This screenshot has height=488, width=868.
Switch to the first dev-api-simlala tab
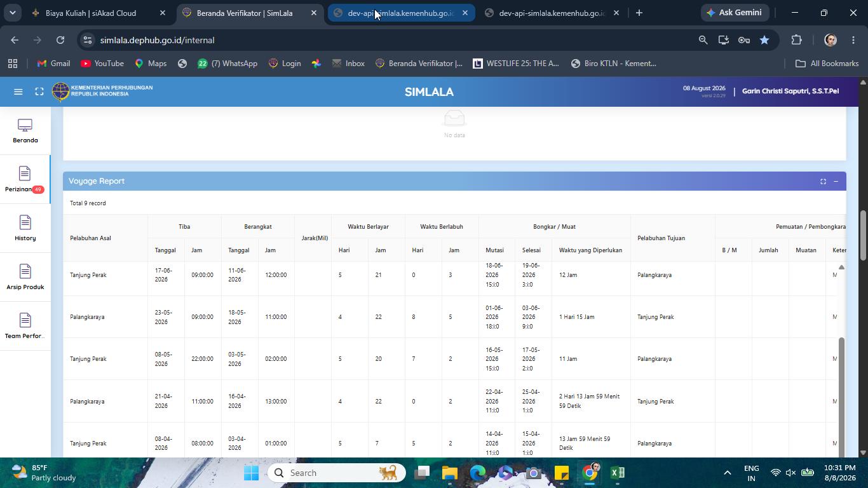pos(401,13)
